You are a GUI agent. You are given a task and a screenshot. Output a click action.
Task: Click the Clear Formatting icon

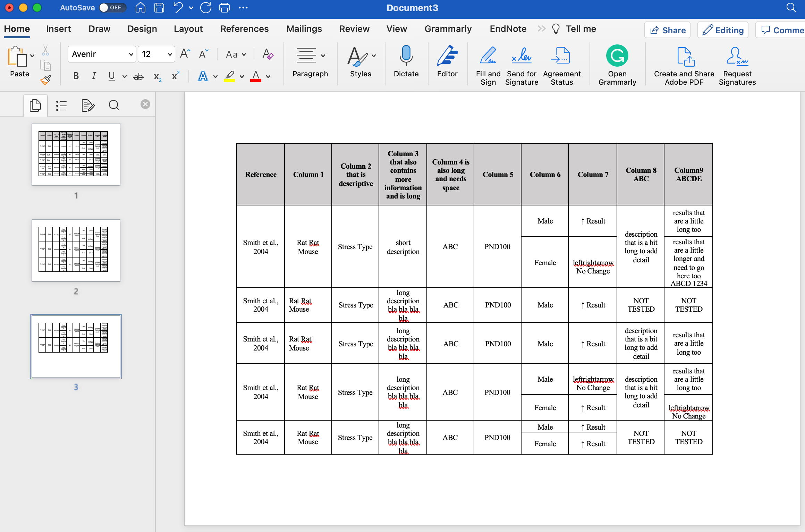point(268,54)
